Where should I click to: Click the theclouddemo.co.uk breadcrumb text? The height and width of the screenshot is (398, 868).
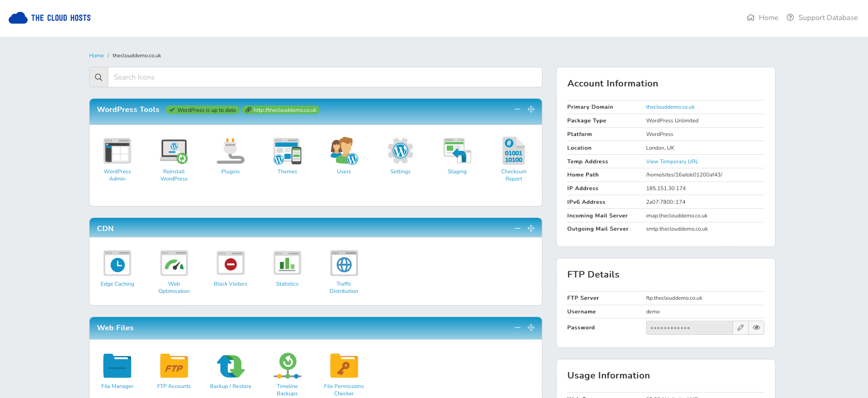(137, 55)
